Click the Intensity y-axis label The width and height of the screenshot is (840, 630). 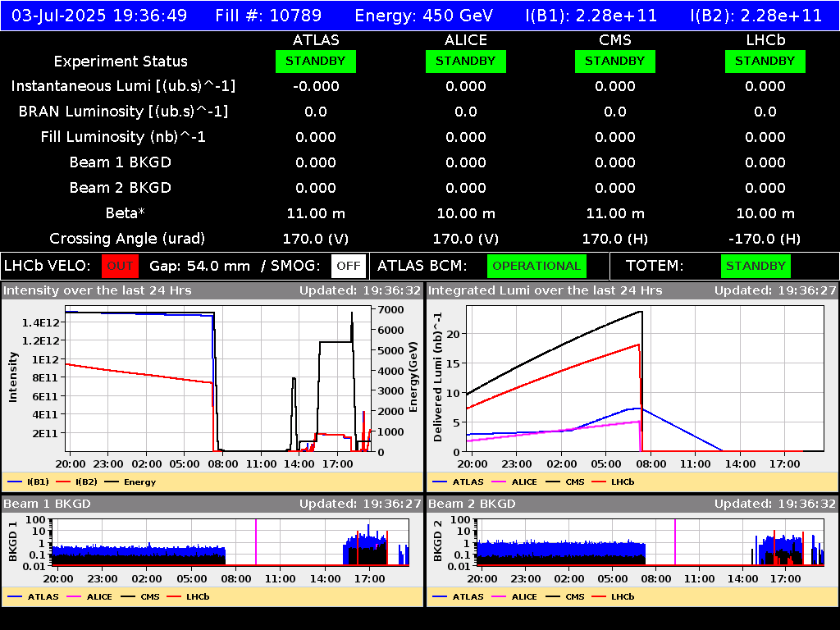13,377
